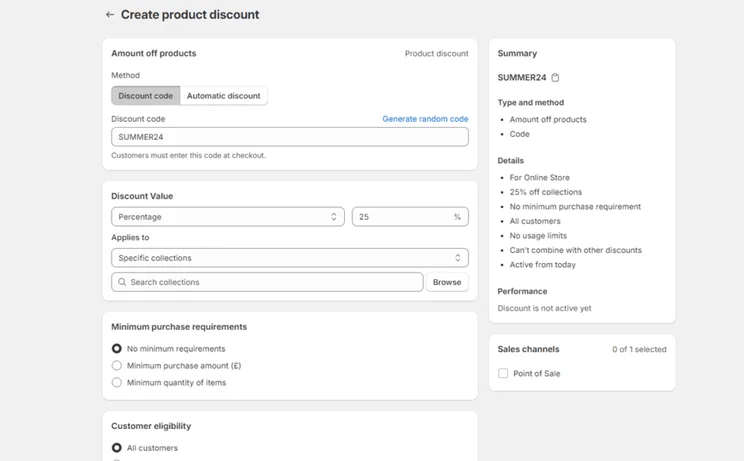
Task: Browse collections with the Browse button
Action: 447,282
